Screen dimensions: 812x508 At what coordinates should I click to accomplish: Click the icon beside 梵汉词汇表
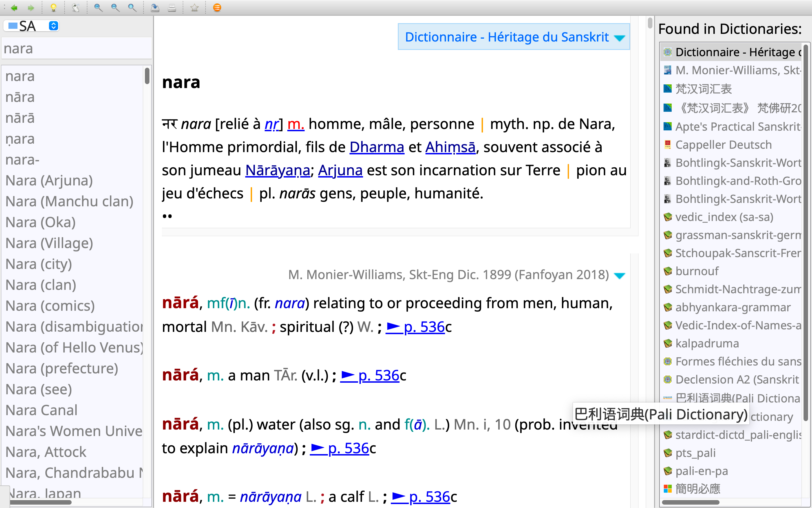coord(668,89)
